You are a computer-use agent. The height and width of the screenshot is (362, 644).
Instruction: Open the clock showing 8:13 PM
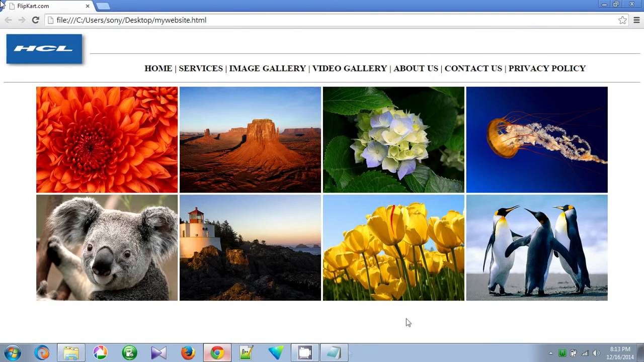(620, 353)
